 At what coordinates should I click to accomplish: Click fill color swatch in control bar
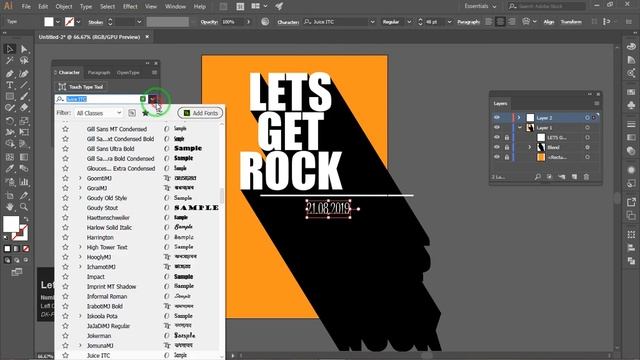49,22
